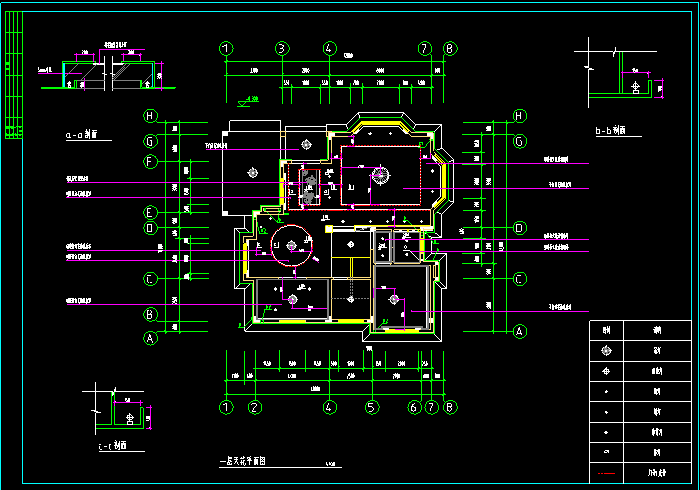This screenshot has width=700, height=490.
Task: Click the chandelier symbol in the legend table
Action: (605, 350)
